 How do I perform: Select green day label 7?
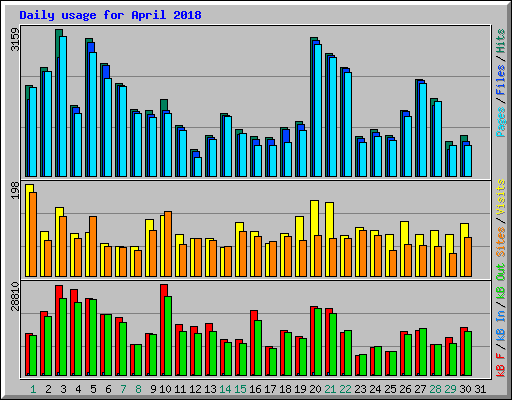tap(123, 389)
